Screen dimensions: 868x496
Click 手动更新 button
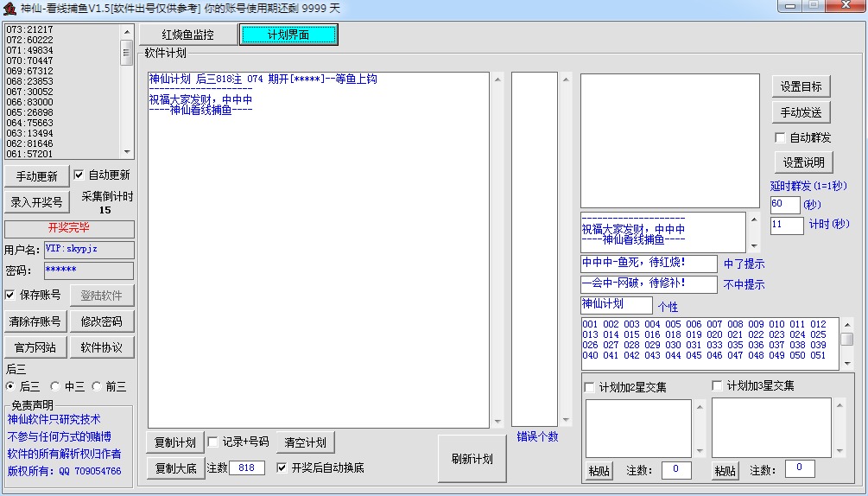tap(35, 176)
